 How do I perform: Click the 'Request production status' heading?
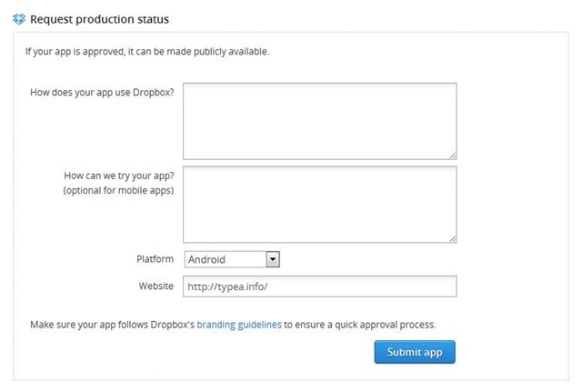[99, 19]
